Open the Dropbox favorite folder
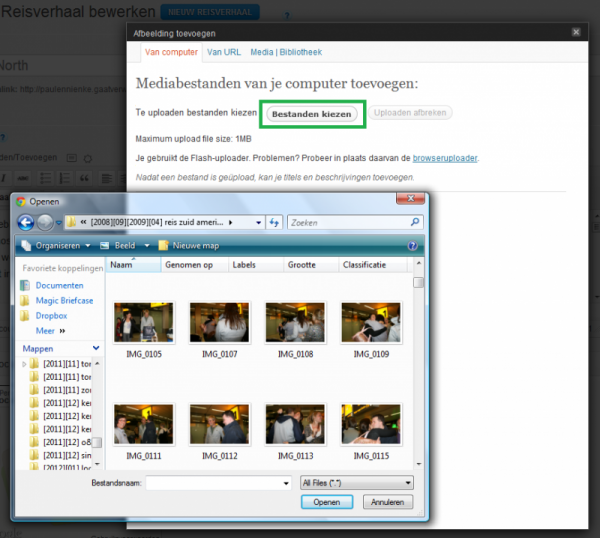This screenshot has height=538, width=600. click(x=51, y=315)
